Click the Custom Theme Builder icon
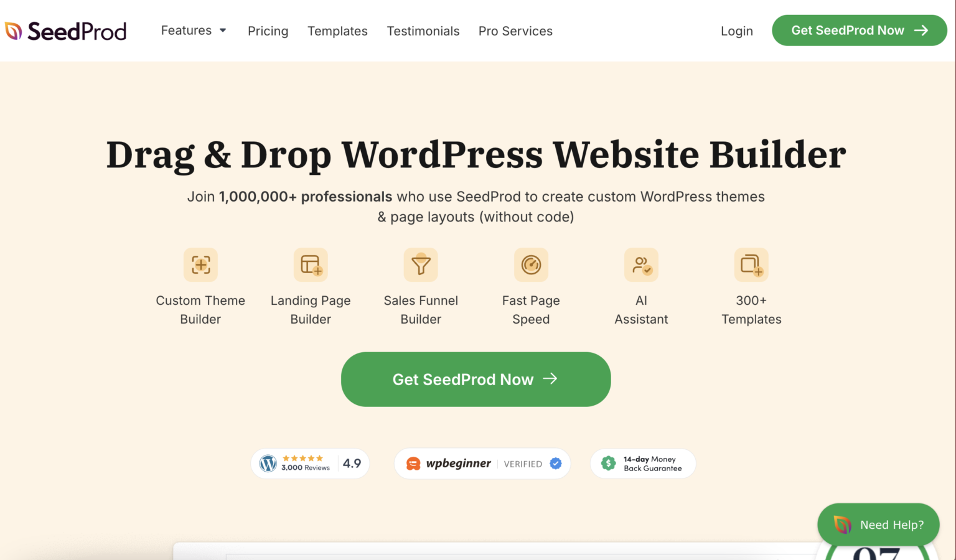956x560 pixels. click(x=200, y=265)
